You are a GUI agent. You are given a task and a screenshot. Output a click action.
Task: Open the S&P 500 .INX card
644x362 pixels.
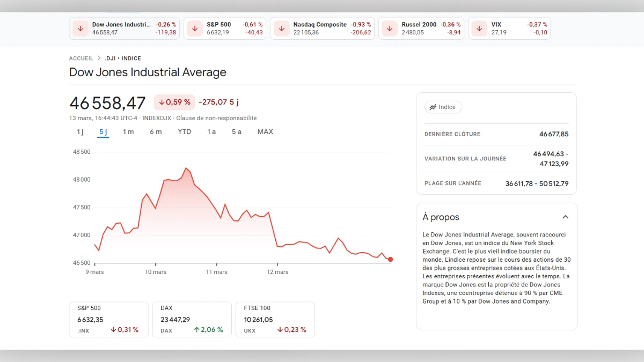coord(108,319)
